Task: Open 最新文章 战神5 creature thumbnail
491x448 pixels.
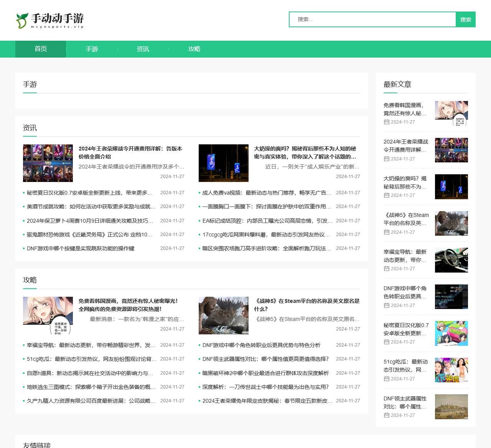Action: (x=451, y=223)
